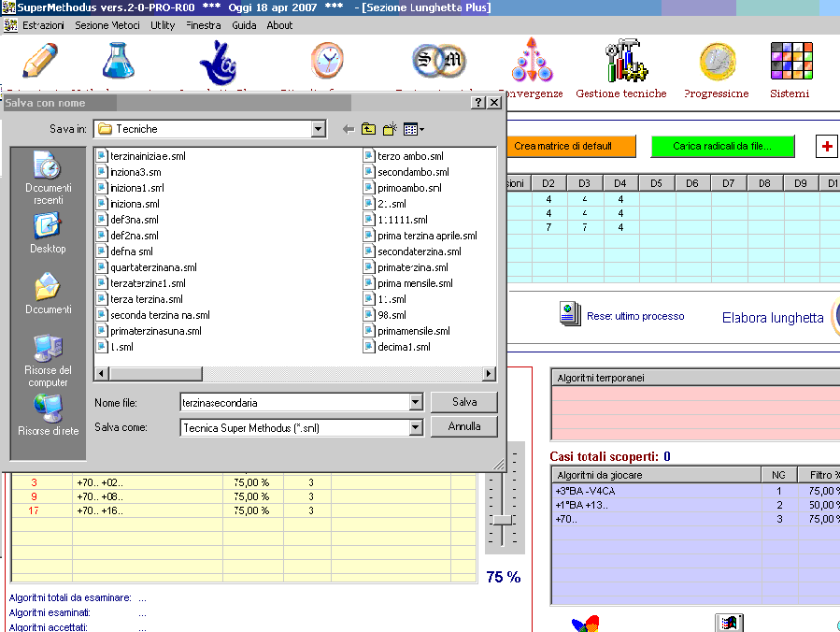840x632 pixels.
Task: Expand the Salva in folder dropdown
Action: pos(319,129)
